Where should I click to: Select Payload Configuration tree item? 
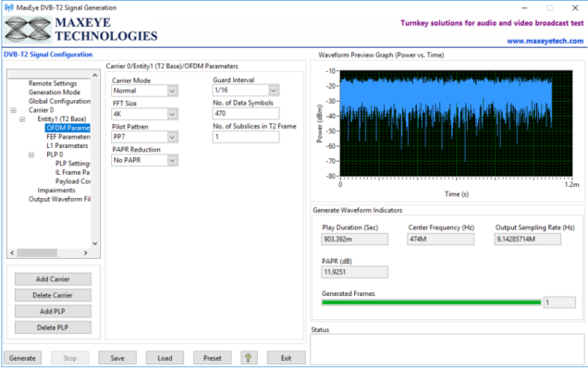[x=73, y=181]
